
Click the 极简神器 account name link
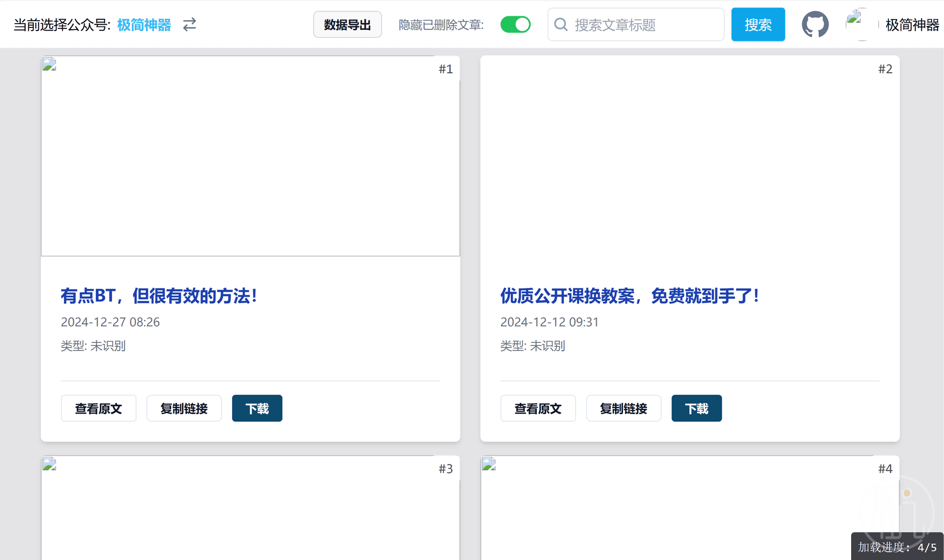144,25
